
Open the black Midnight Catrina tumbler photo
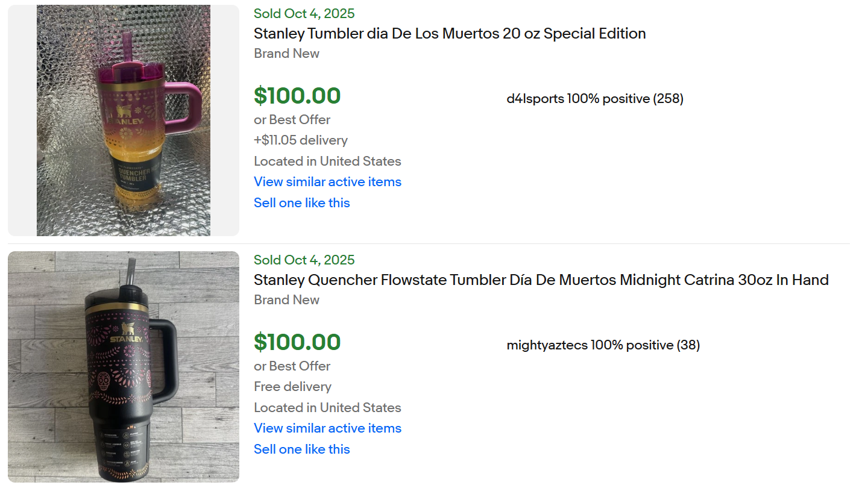pyautogui.click(x=124, y=366)
